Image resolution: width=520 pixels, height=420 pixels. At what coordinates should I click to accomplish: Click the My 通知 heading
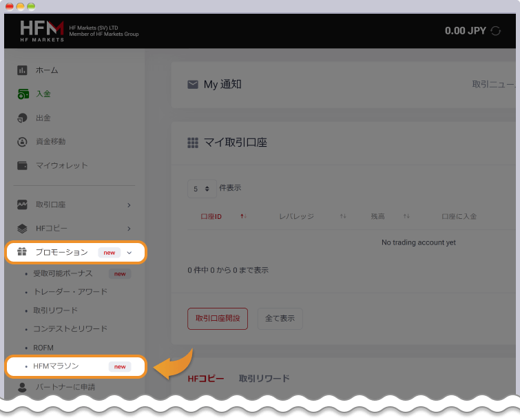[x=222, y=85]
